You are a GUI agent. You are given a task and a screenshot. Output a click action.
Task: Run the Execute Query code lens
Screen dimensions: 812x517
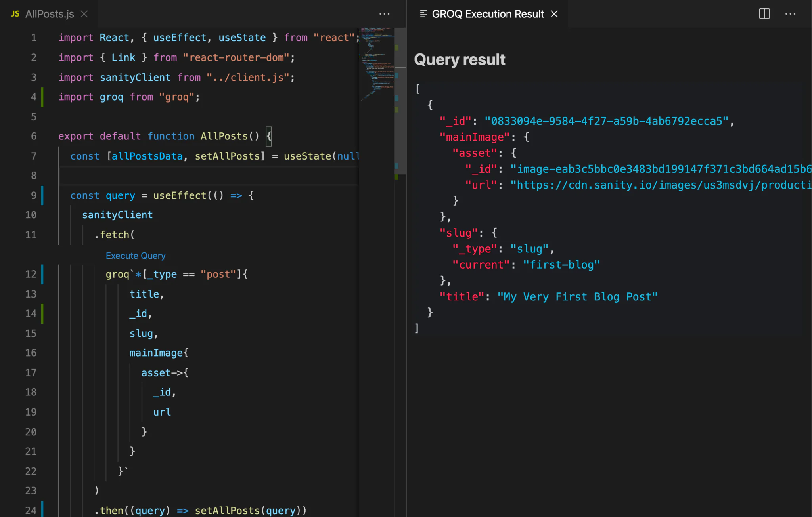pyautogui.click(x=135, y=256)
